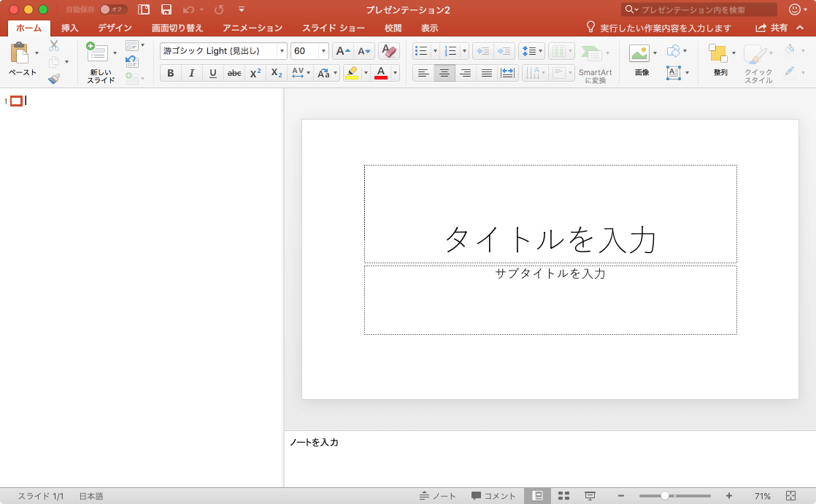This screenshot has width=816, height=504.
Task: Click the Paste clipboard icon
Action: coord(19,54)
